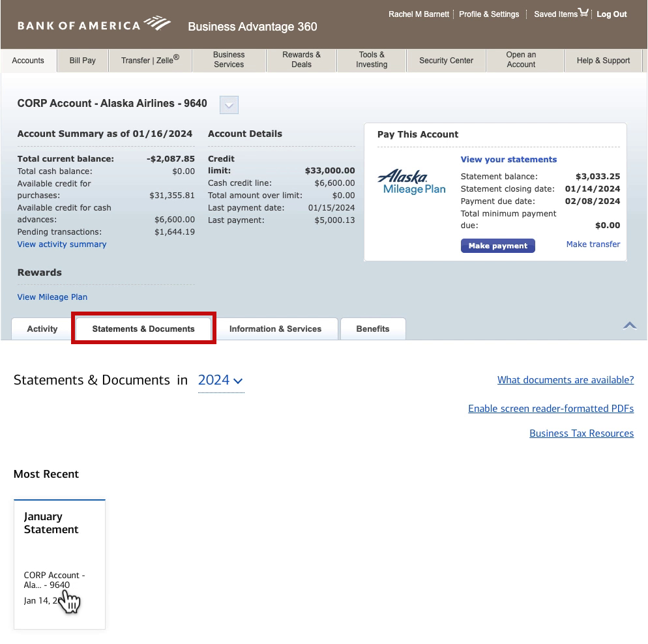
Task: Click the statement closing date 01/14/2024
Action: (x=593, y=189)
